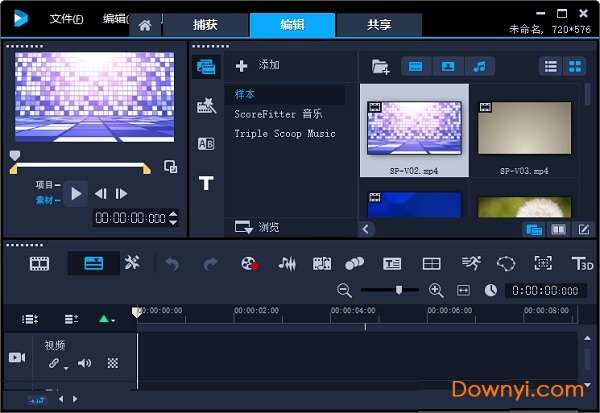Click the project duration clock icon
Viewport: 600px width, 413px height.
point(491,291)
